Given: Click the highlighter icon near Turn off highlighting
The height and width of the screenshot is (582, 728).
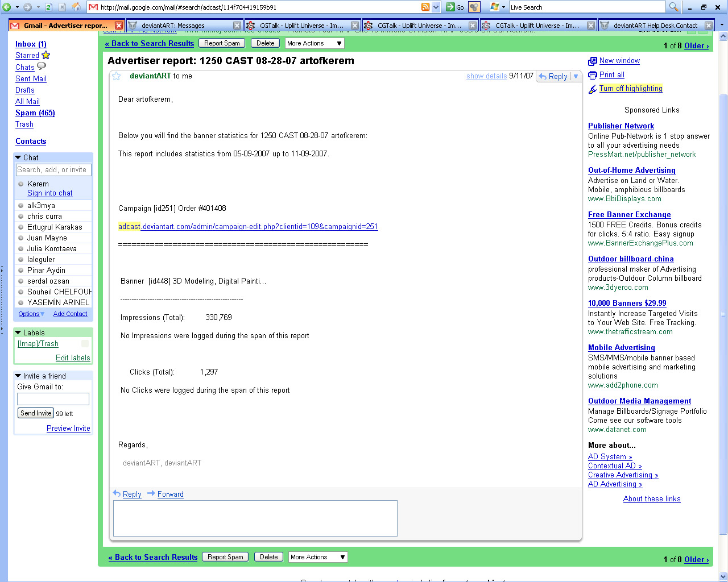Looking at the screenshot, I should click(x=593, y=89).
